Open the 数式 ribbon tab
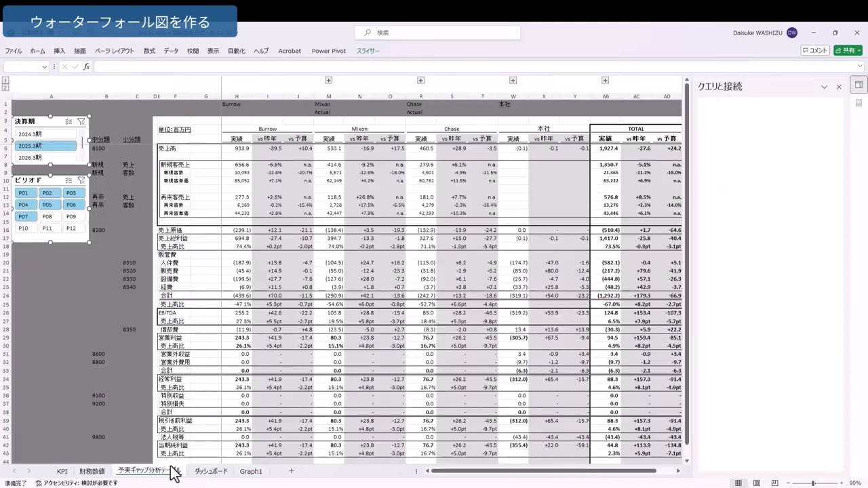Viewport: 868px width, 488px height. click(149, 51)
